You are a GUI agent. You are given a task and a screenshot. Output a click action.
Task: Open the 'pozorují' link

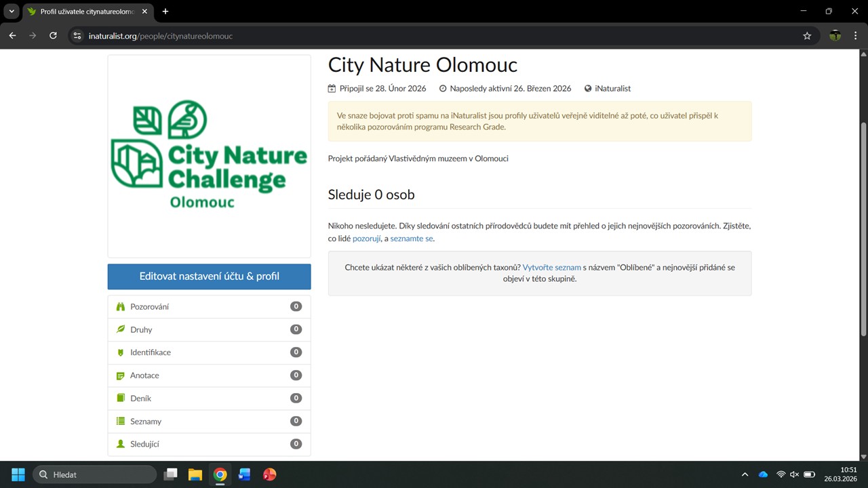point(366,239)
